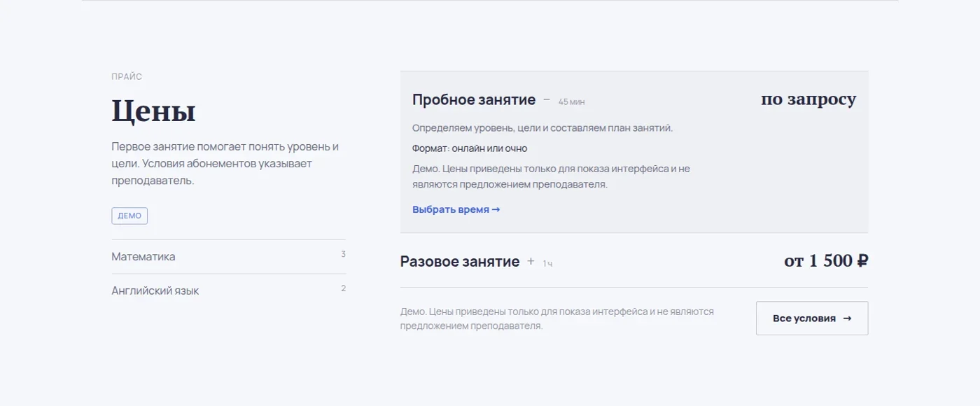Click the Пробное занятие heading
The image size is (980, 406).
[474, 100]
